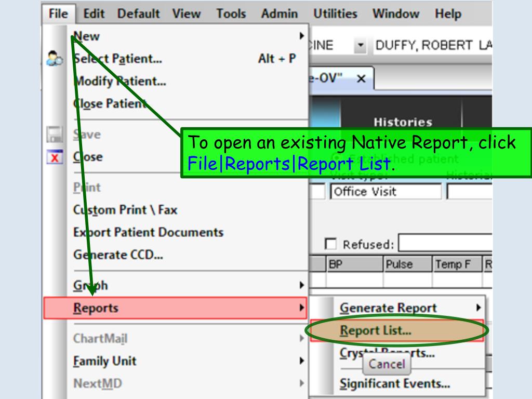Image resolution: width=532 pixels, height=399 pixels.
Task: Open the Help menu
Action: [x=448, y=14]
